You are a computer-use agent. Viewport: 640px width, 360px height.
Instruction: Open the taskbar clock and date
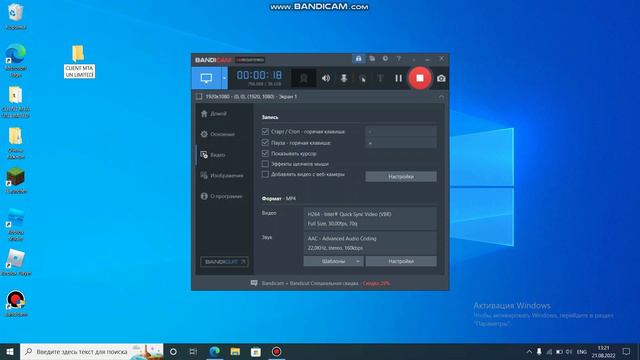coord(603,351)
